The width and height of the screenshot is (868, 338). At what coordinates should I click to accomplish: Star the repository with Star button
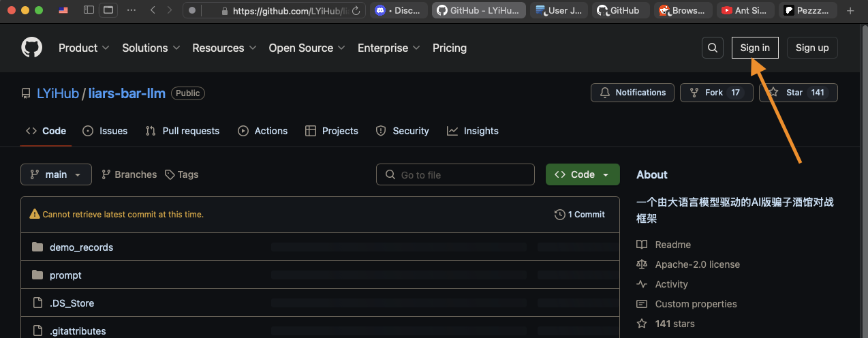pos(798,93)
